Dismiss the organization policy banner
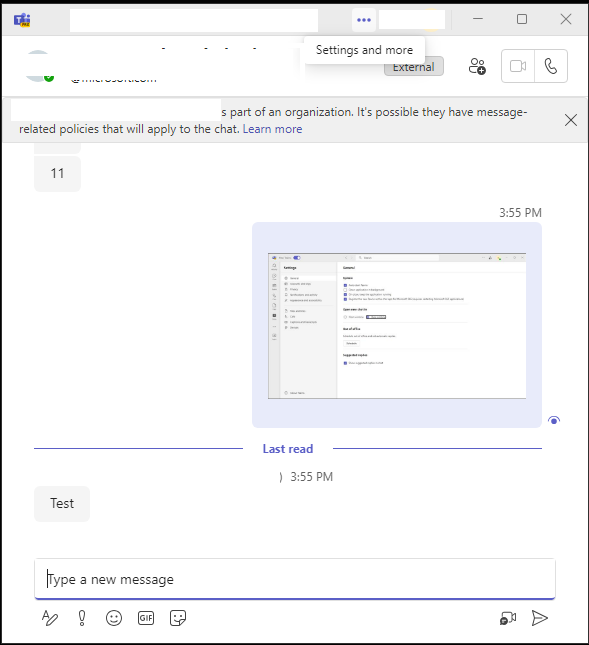The image size is (589, 645). [x=570, y=120]
